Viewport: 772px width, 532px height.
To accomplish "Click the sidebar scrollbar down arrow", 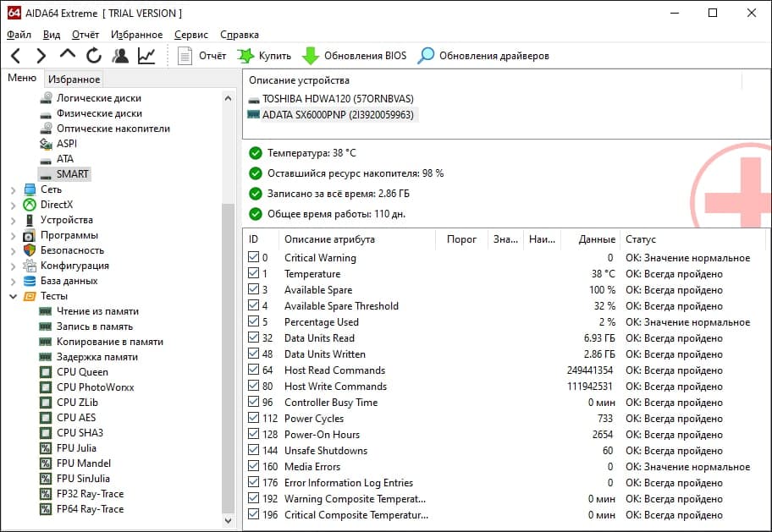I will pyautogui.click(x=228, y=520).
